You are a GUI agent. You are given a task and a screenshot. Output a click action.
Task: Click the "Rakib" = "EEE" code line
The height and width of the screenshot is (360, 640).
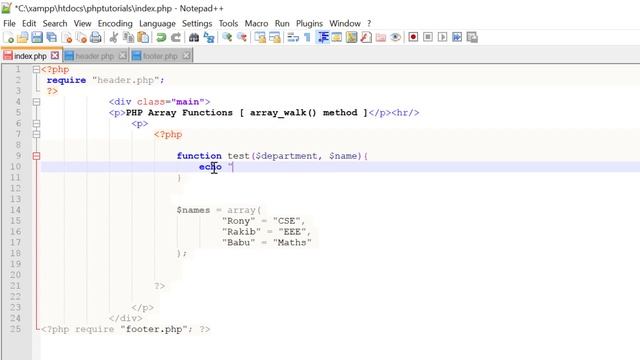[267, 232]
